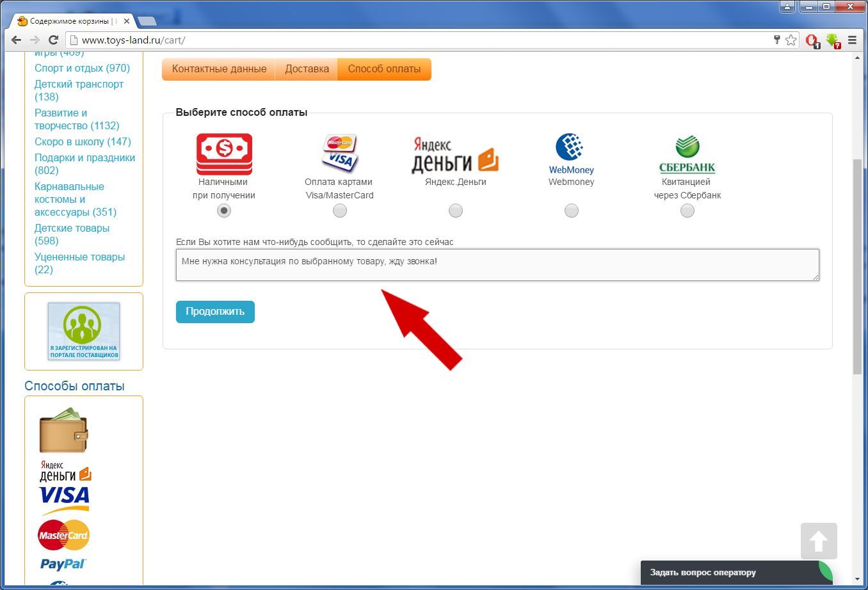
Task: Click the MasterCard logo in the sidebar
Action: click(63, 535)
